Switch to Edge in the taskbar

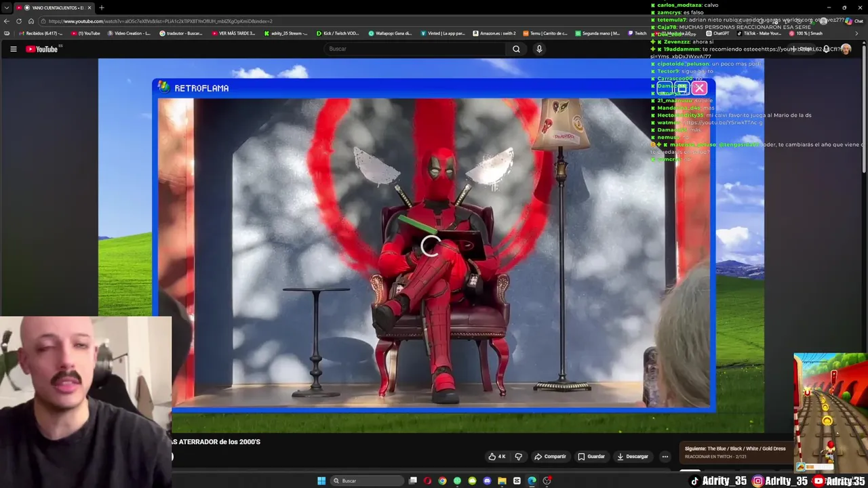(532, 481)
